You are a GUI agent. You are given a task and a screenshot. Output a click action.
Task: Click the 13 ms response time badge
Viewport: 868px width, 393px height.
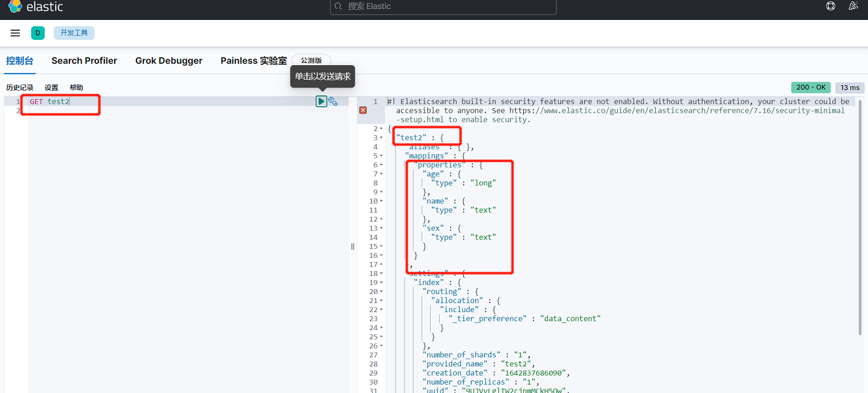pyautogui.click(x=850, y=88)
